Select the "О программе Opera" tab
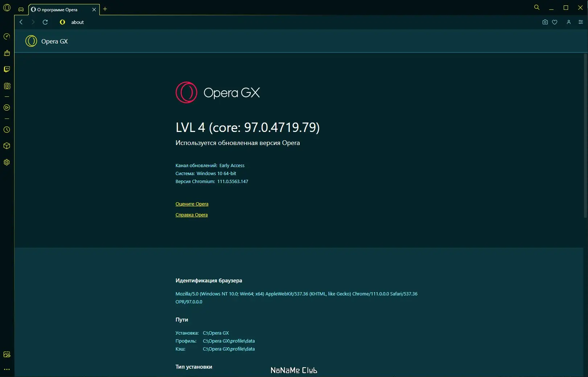This screenshot has height=377, width=588. (x=64, y=10)
